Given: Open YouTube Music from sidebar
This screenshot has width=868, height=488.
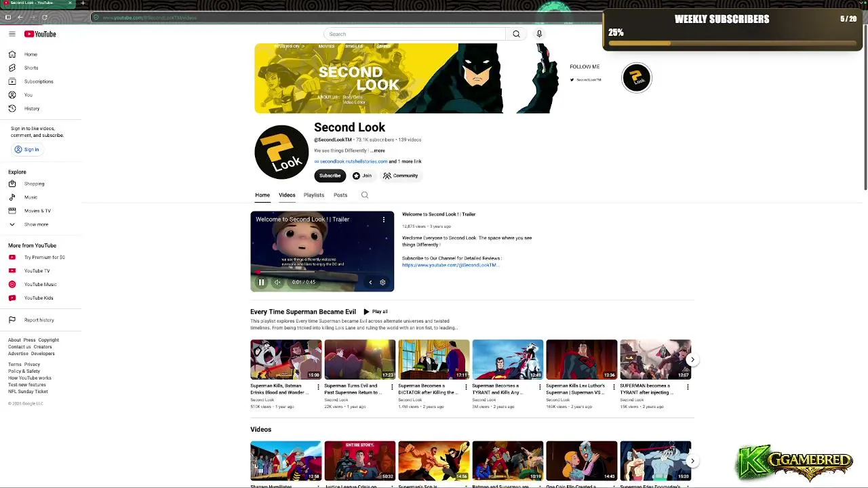Looking at the screenshot, I should (x=41, y=285).
